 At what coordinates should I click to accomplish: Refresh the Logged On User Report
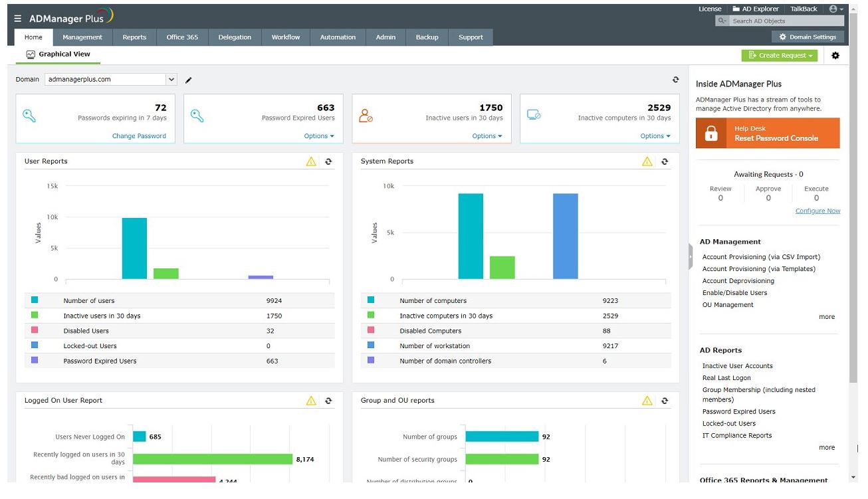coord(328,401)
